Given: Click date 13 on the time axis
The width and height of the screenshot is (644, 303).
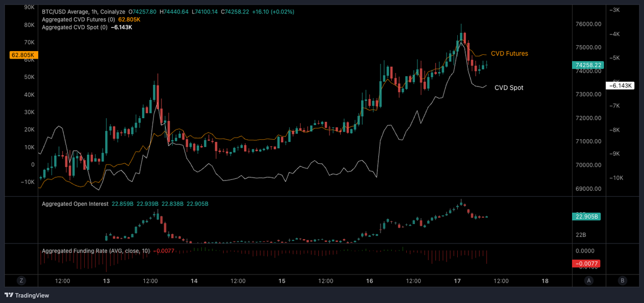Looking at the screenshot, I should point(106,280).
